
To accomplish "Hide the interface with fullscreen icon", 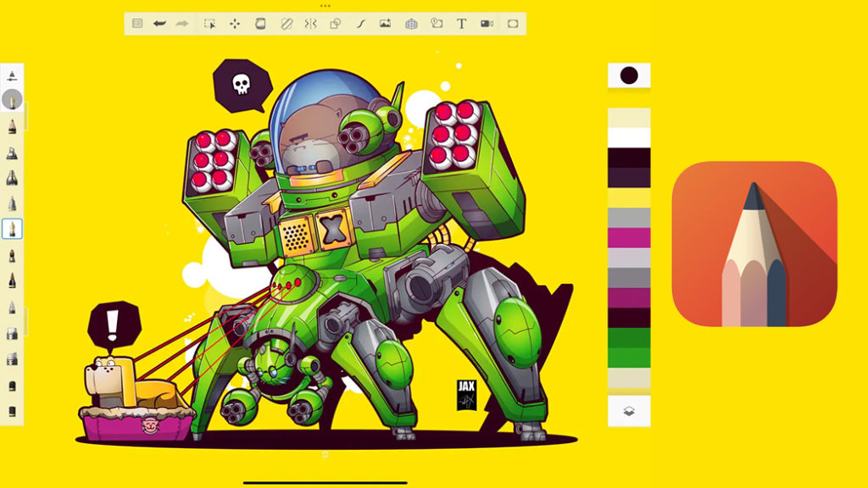I will (x=513, y=24).
